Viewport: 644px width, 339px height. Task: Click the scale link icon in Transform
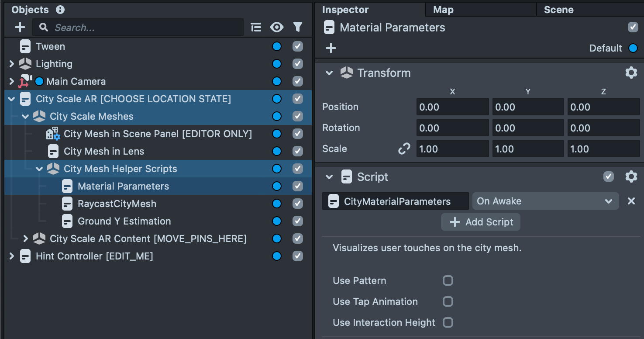[x=404, y=149]
